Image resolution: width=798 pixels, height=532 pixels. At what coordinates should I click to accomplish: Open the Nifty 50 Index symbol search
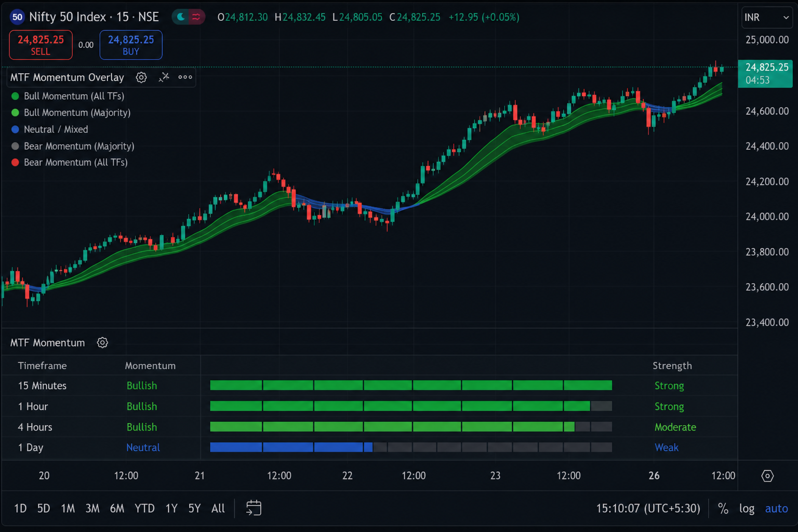click(x=94, y=17)
